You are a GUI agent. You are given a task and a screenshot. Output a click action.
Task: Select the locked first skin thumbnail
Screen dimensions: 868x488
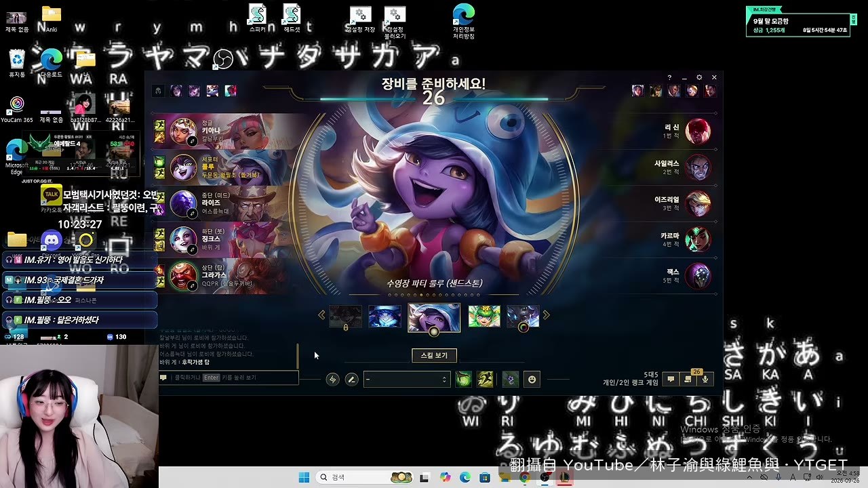pos(345,317)
